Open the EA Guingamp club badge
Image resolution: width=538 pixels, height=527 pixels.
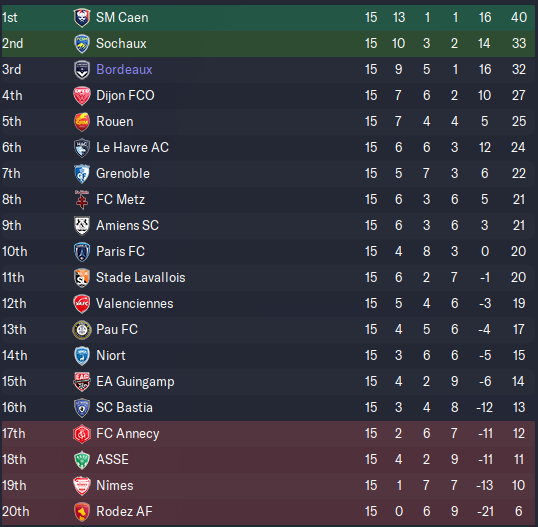click(x=82, y=382)
